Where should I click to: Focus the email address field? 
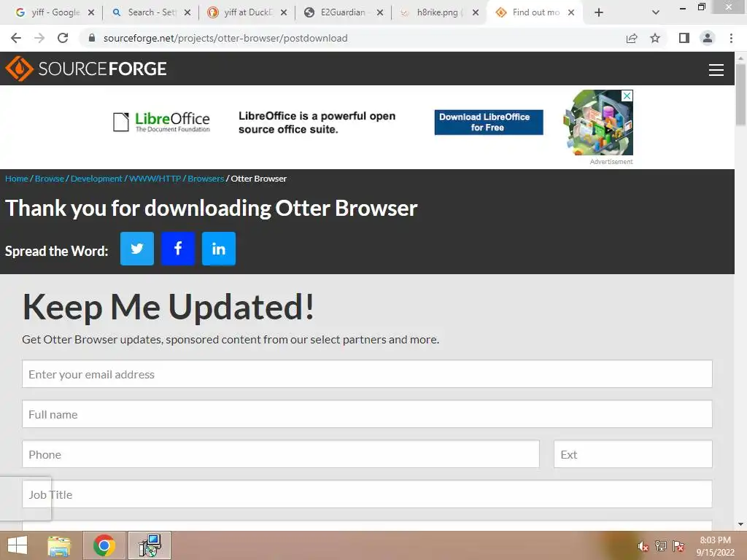tap(368, 374)
